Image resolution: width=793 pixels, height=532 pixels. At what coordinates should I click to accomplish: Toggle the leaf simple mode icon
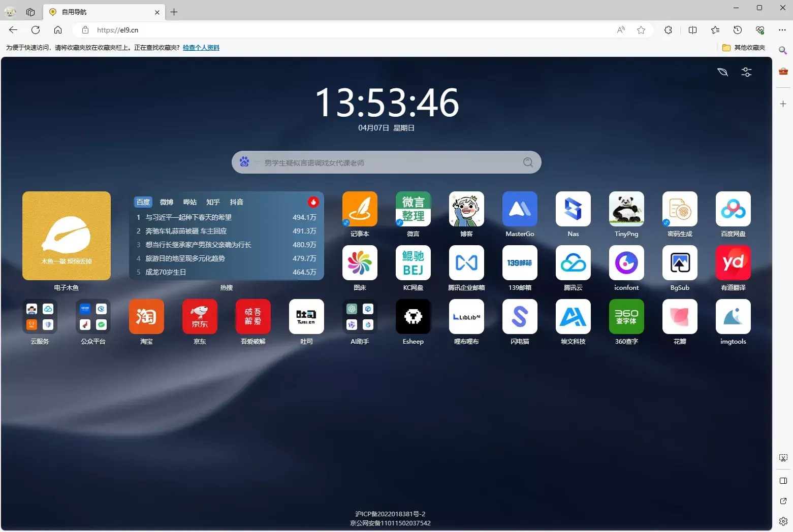pos(722,72)
